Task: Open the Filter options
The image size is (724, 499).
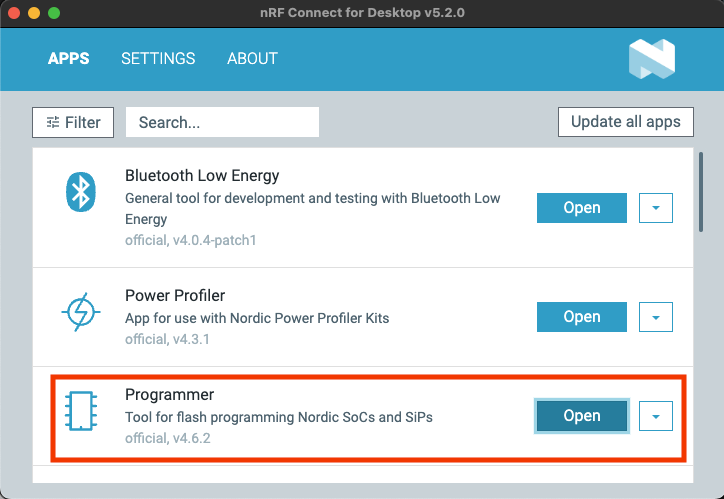Action: point(73,122)
